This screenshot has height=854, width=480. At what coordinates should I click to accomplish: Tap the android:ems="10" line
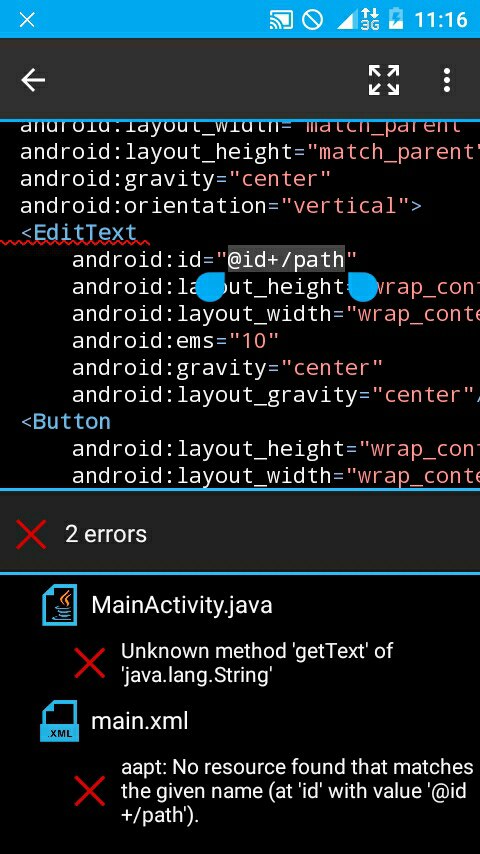click(175, 341)
